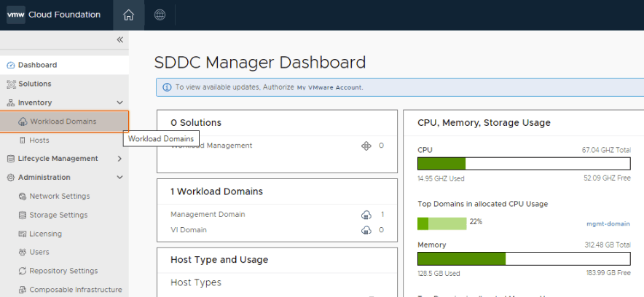Open the Dashboard menu item

point(37,65)
